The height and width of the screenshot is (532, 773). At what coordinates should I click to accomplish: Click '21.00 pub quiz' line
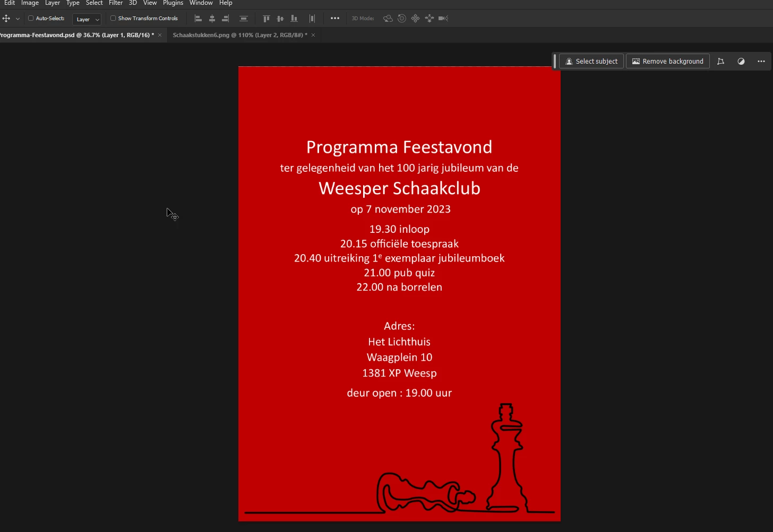pos(399,273)
